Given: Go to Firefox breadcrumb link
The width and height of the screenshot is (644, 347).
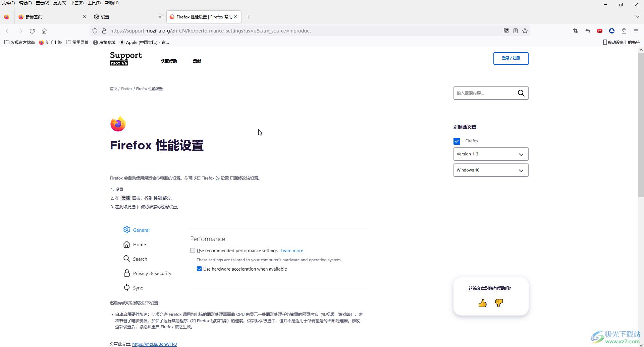Looking at the screenshot, I should click(x=126, y=89).
